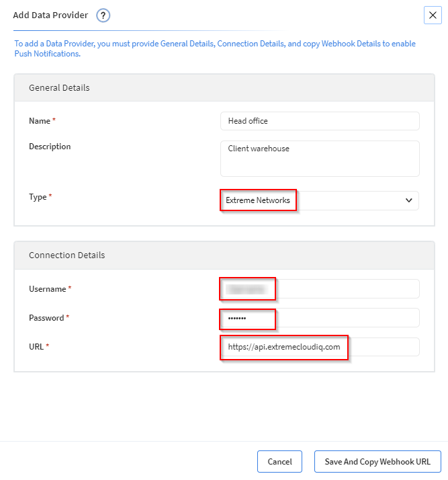Click the Type dropdown chevron arrow
This screenshot has height=480, width=448.
coord(408,200)
